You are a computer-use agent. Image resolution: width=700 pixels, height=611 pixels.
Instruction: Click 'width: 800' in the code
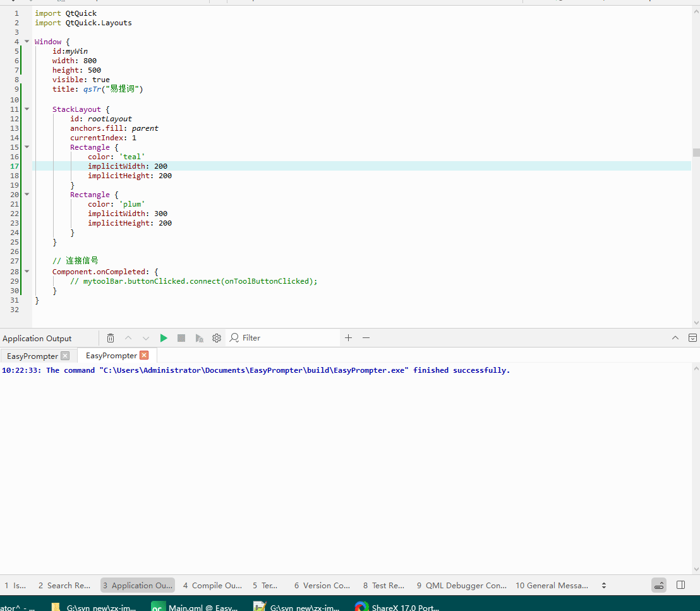(75, 61)
